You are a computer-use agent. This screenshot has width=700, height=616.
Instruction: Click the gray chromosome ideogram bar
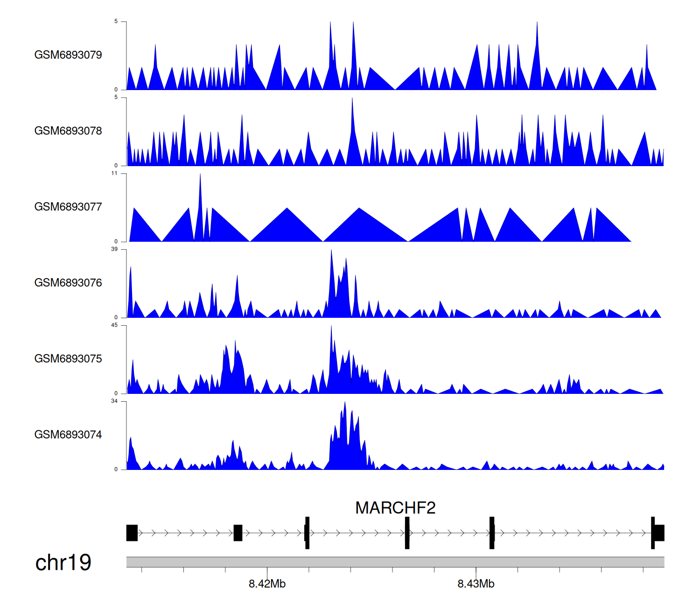click(395, 562)
